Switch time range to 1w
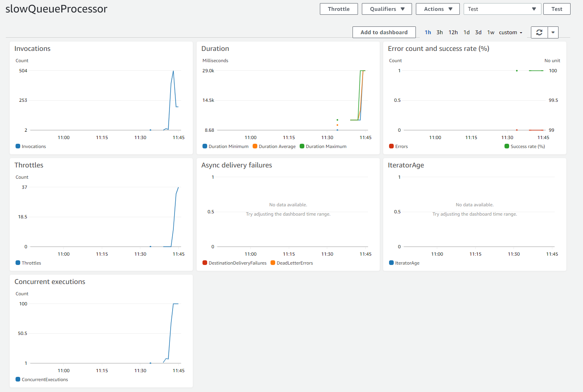Screen dimensions: 583x392 click(490, 32)
